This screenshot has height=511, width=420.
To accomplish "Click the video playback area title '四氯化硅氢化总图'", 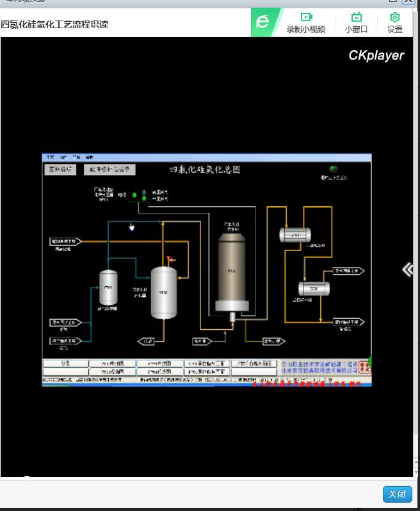I will [x=204, y=170].
